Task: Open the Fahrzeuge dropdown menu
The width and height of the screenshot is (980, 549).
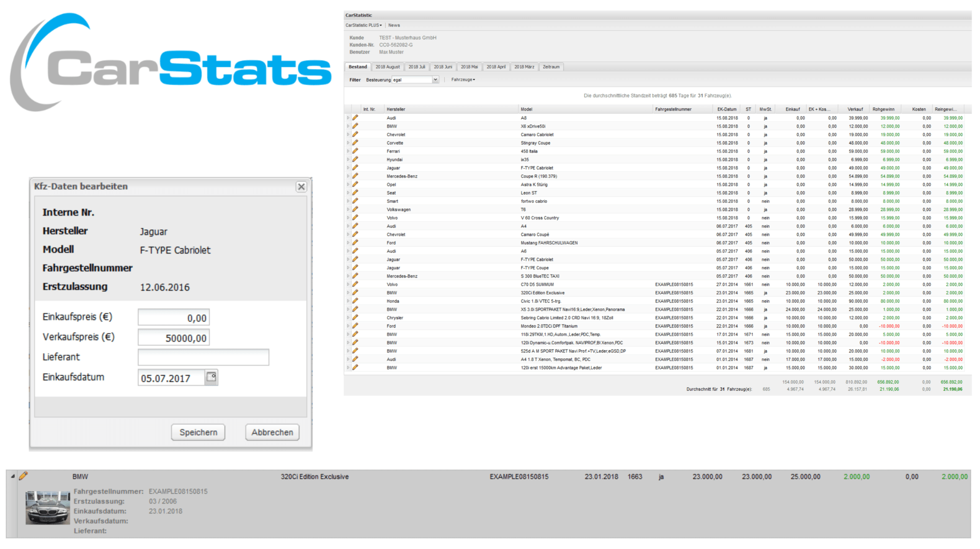Action: pyautogui.click(x=463, y=80)
